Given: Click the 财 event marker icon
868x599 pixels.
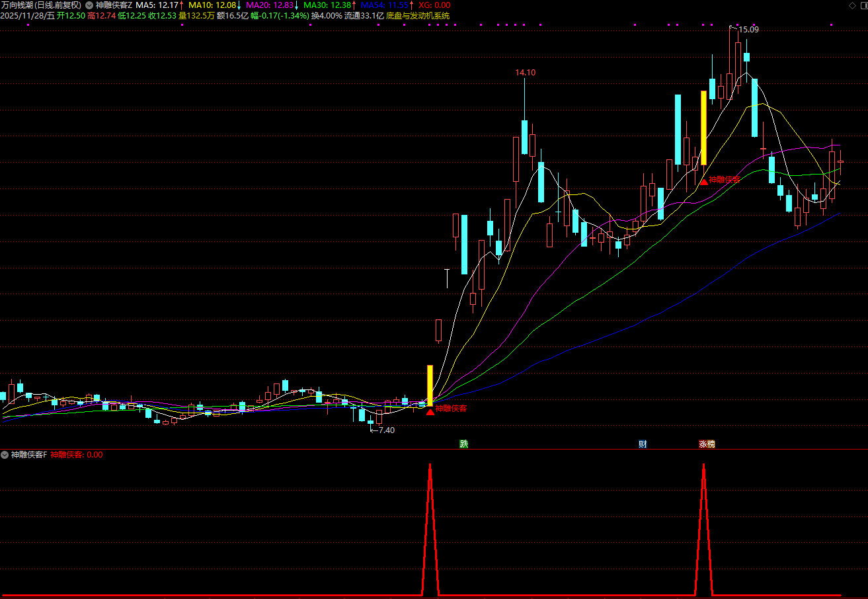Looking at the screenshot, I should (643, 444).
